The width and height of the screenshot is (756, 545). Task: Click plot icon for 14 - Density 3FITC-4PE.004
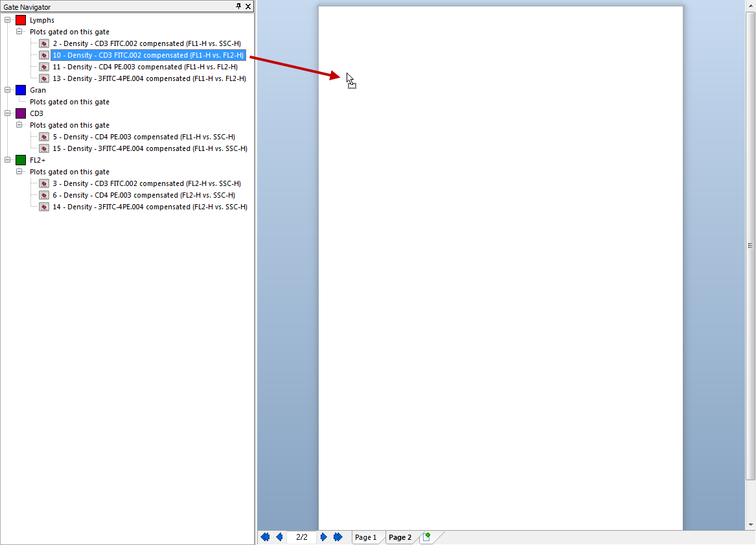tap(44, 207)
